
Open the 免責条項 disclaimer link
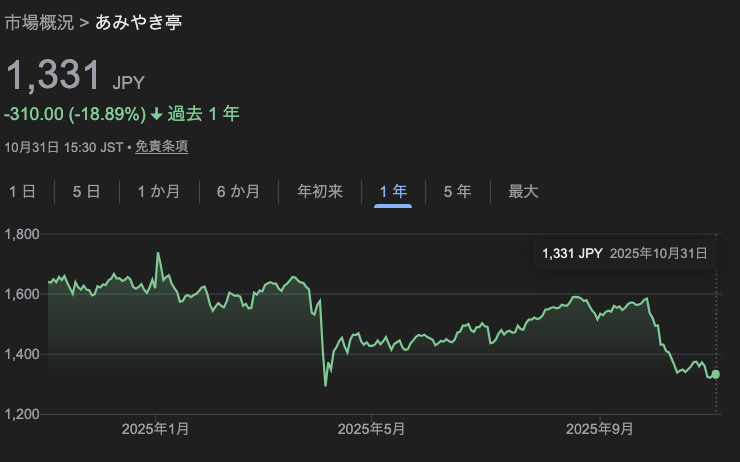coord(161,147)
